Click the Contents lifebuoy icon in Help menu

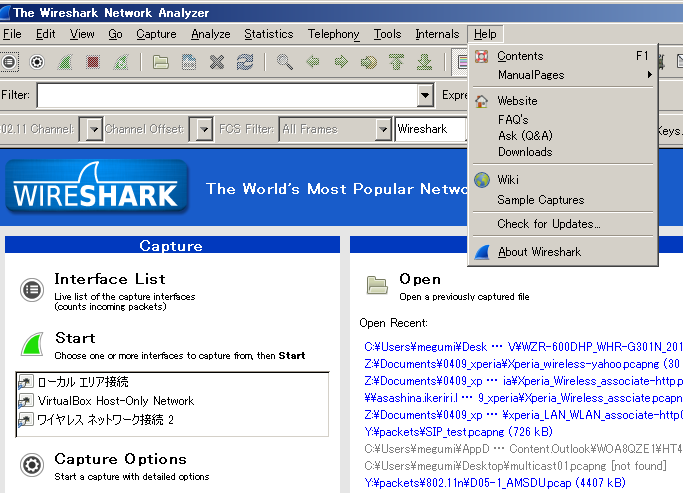point(481,56)
